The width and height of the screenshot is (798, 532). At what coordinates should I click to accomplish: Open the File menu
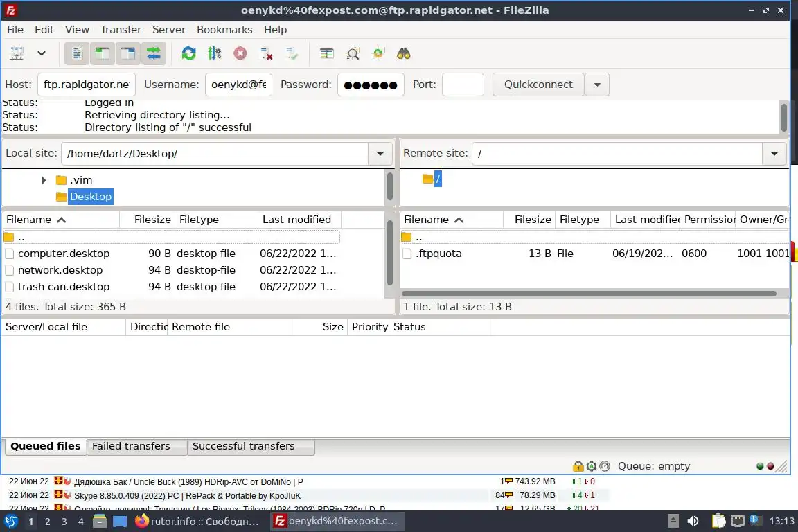[15, 30]
